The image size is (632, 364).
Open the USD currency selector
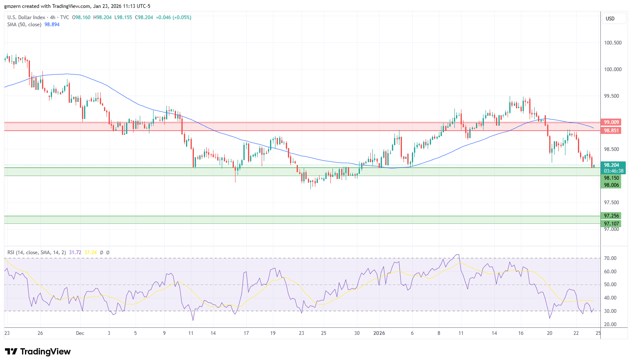click(x=614, y=19)
